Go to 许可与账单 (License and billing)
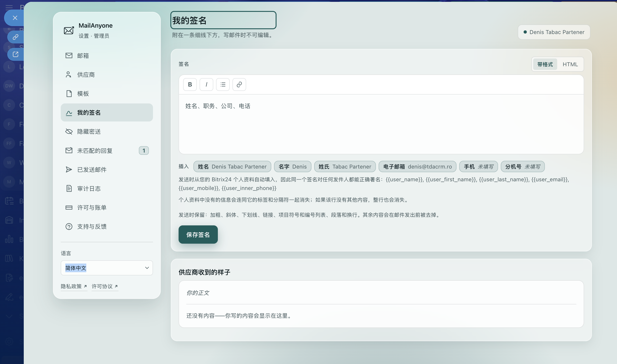 pyautogui.click(x=107, y=208)
